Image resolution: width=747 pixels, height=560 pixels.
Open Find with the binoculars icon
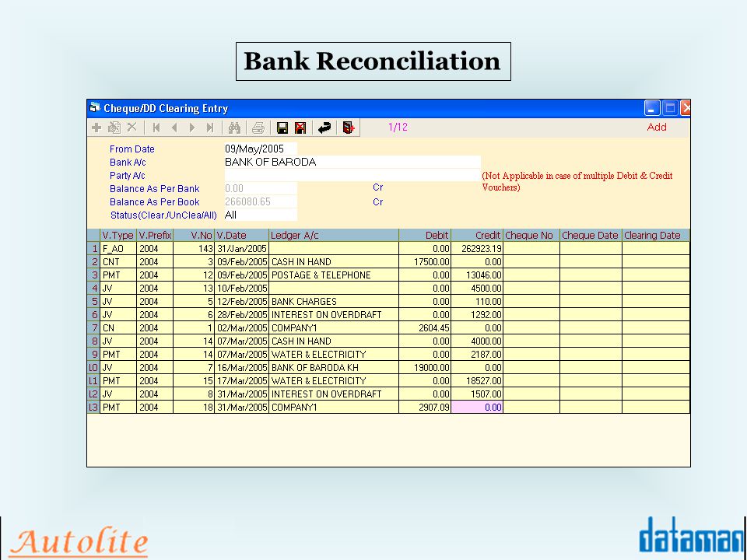[234, 128]
